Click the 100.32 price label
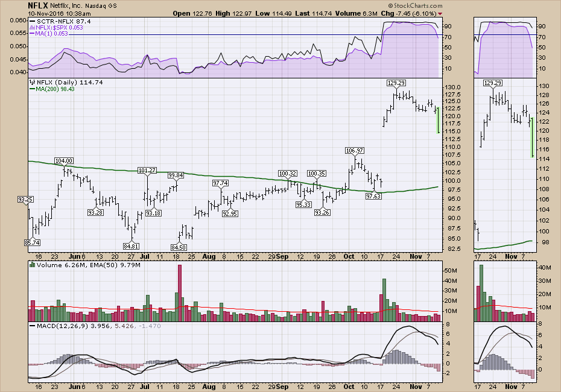Screen dimensions: 561x392 (x=288, y=174)
